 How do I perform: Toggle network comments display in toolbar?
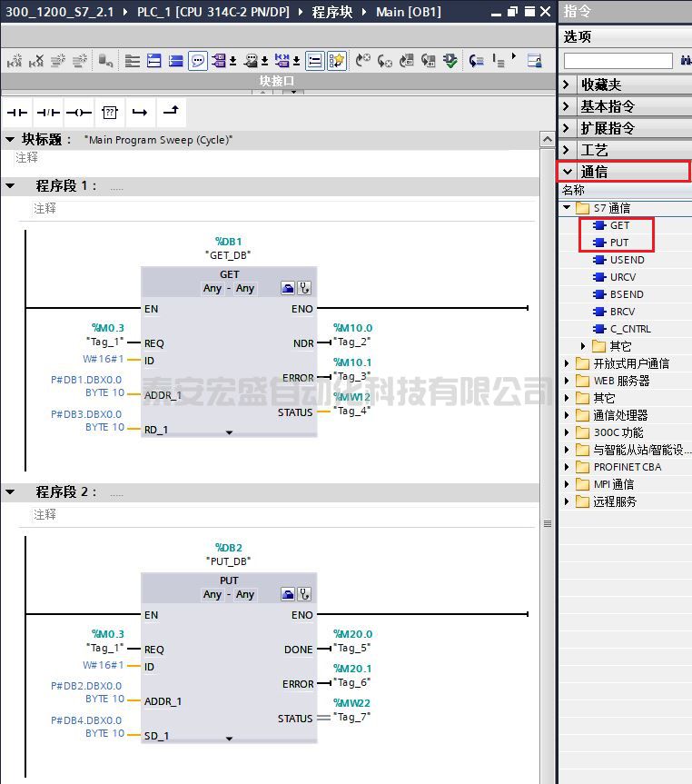click(x=198, y=61)
